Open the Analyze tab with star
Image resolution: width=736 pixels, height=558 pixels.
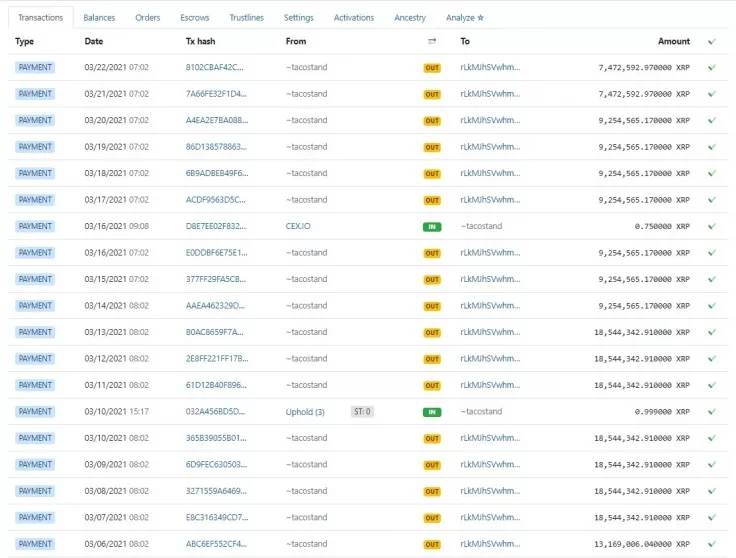465,18
